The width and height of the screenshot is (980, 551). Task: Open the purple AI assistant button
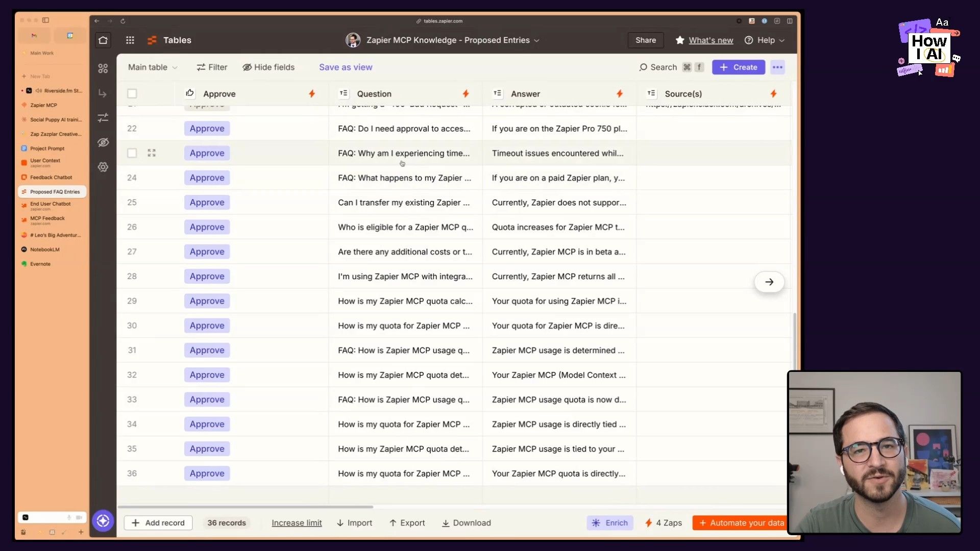103,521
